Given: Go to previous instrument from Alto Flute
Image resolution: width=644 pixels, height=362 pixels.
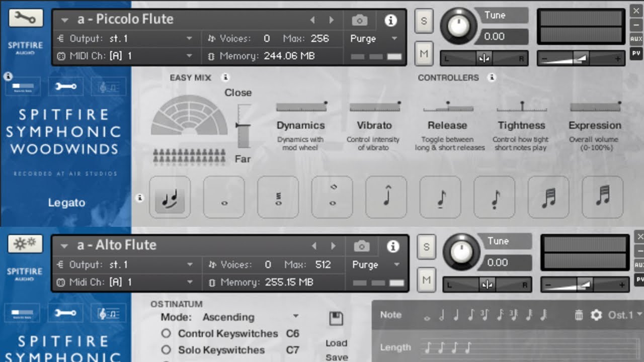Looking at the screenshot, I should (x=314, y=246).
